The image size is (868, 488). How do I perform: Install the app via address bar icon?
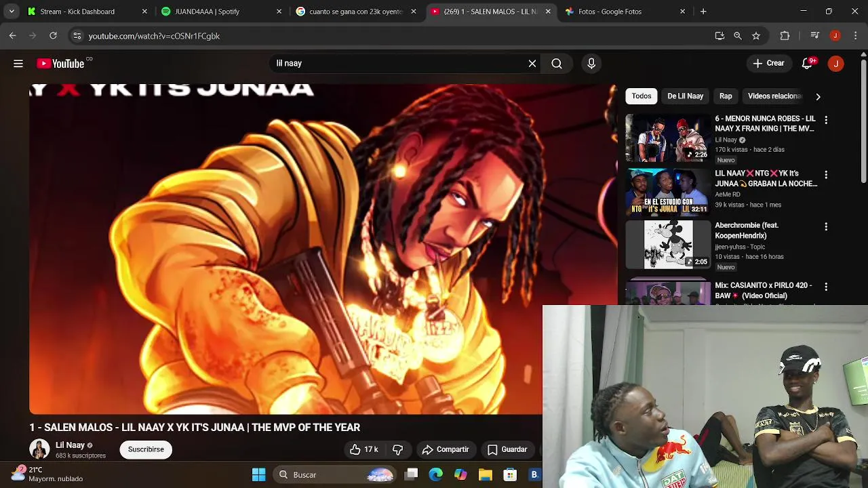point(719,36)
